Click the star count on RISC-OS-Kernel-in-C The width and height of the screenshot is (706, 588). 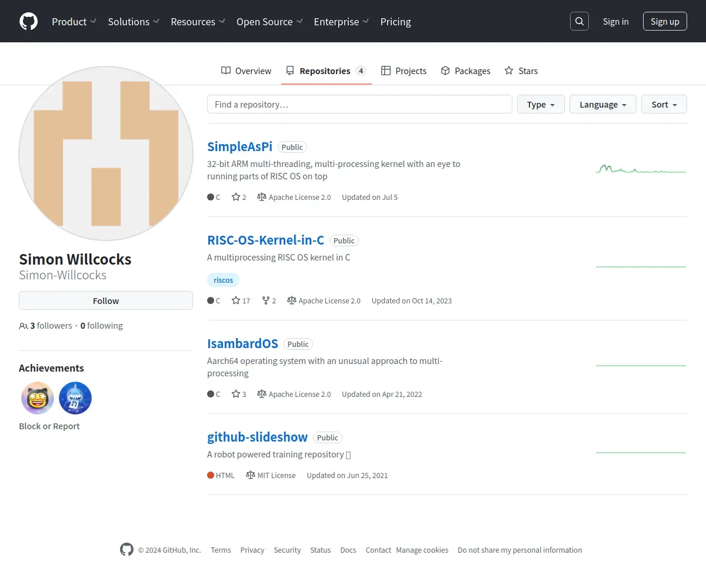pos(241,300)
